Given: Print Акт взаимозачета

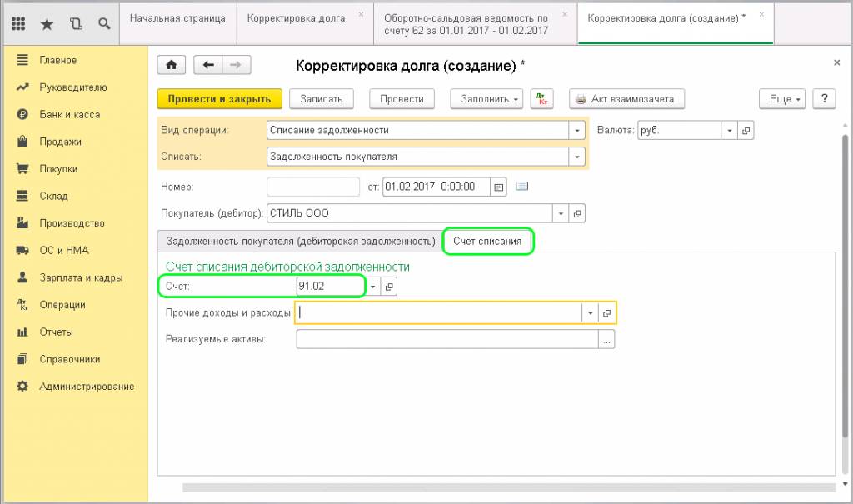Looking at the screenshot, I should pos(626,99).
